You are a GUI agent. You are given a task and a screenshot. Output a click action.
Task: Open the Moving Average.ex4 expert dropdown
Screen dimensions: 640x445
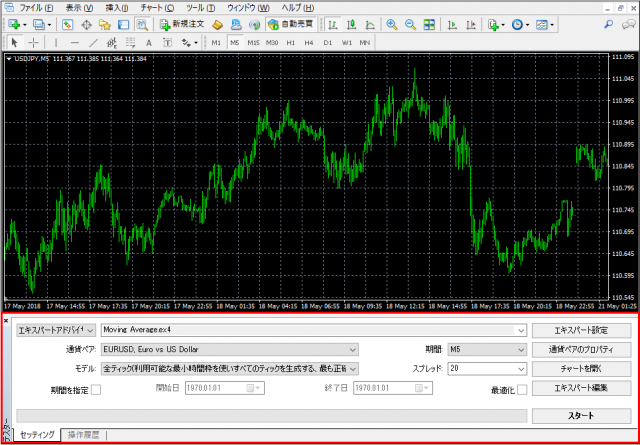click(x=314, y=330)
